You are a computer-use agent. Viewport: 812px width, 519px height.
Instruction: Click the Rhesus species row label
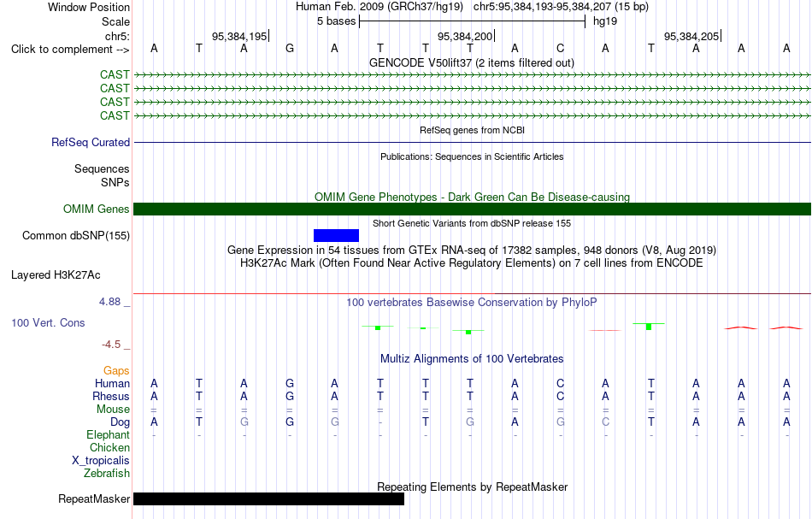(111, 396)
